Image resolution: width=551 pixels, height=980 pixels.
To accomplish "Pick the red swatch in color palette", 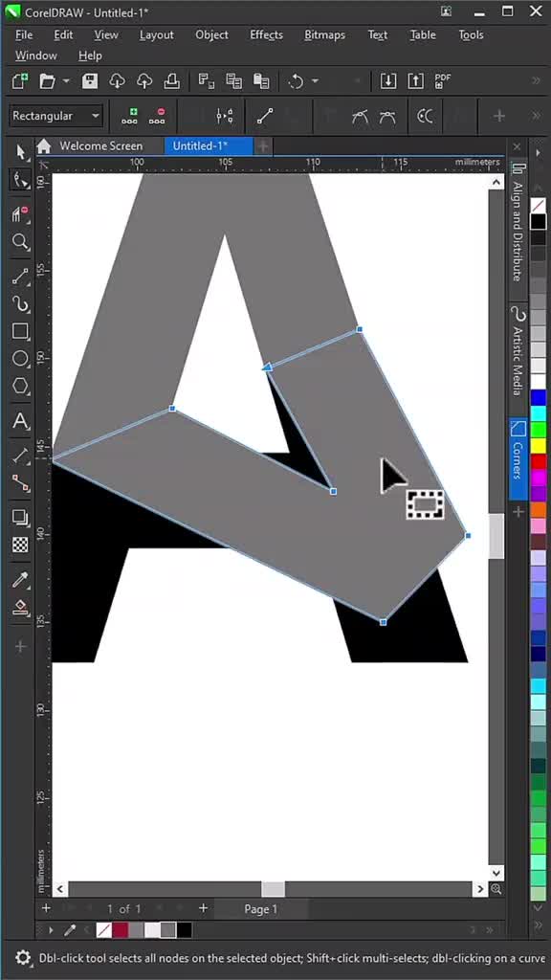I will pos(538,462).
